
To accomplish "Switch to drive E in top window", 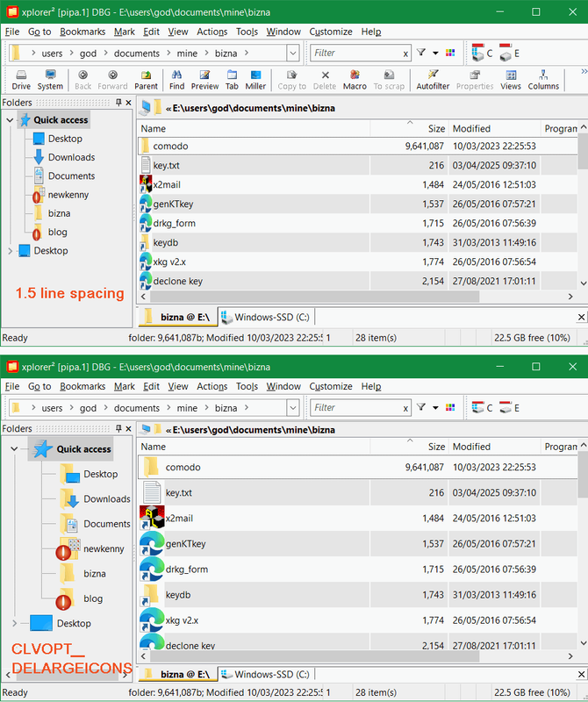I will pos(510,54).
